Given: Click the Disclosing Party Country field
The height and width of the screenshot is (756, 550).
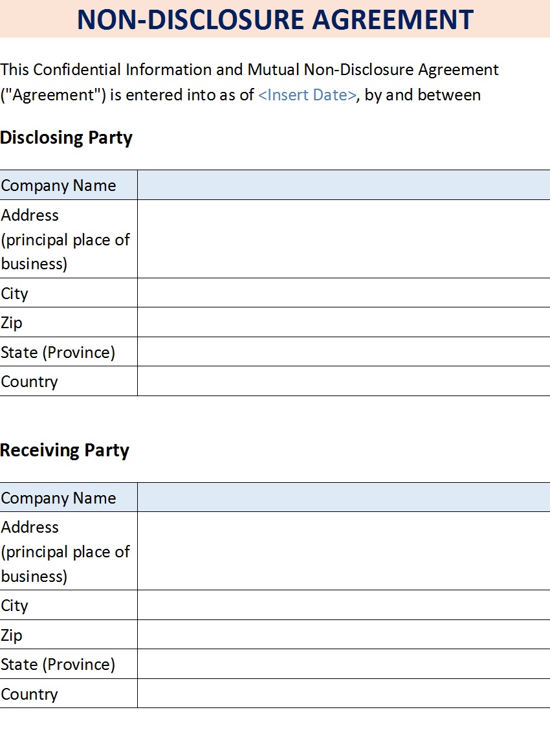Looking at the screenshot, I should [344, 381].
